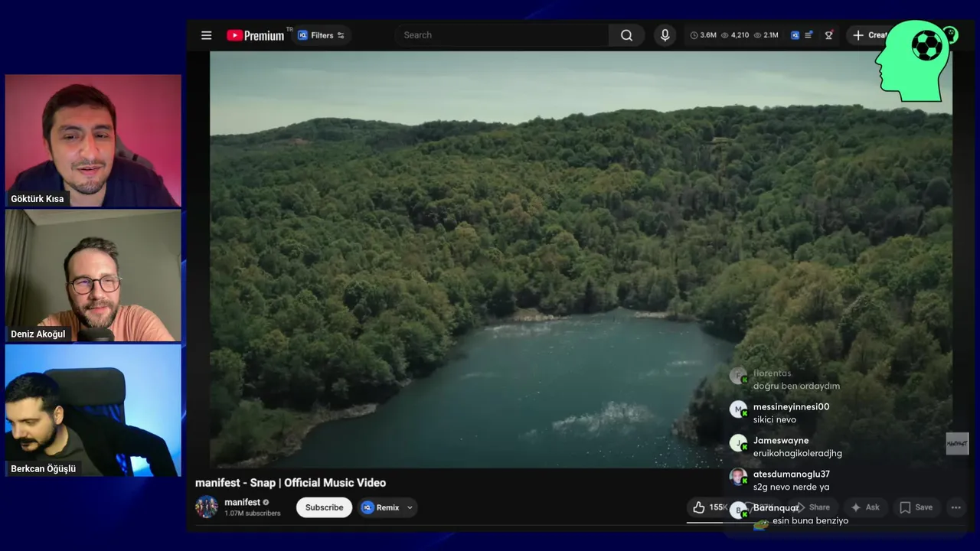Image resolution: width=980 pixels, height=551 pixels.
Task: Click the 2.1M eye stat
Action: pyautogui.click(x=766, y=35)
